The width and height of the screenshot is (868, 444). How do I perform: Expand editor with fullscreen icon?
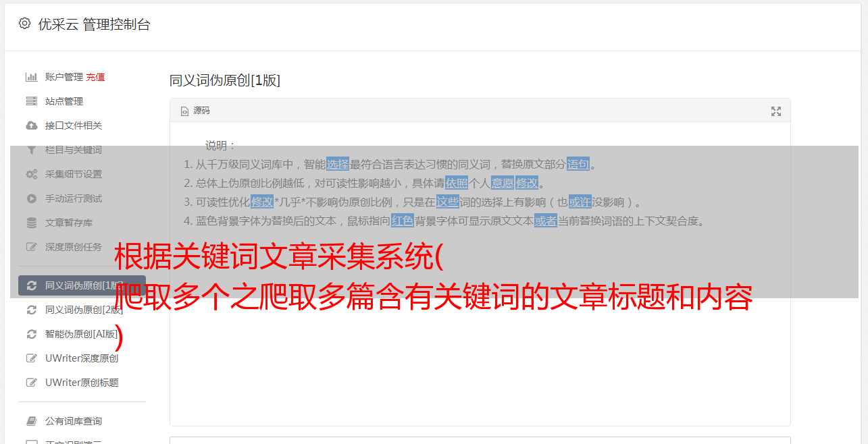pyautogui.click(x=776, y=111)
